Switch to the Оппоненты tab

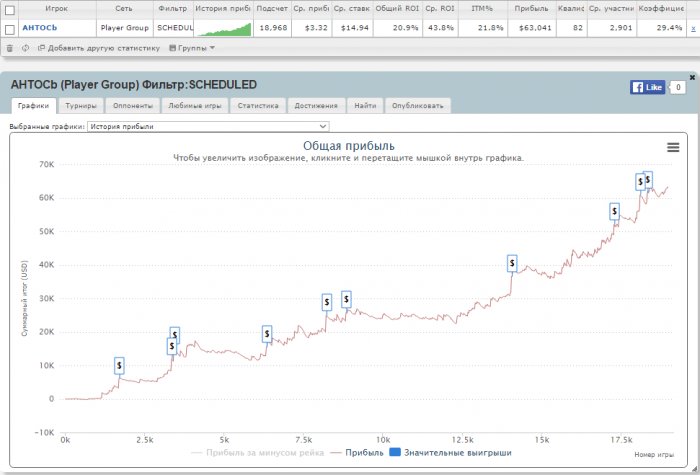[x=133, y=106]
